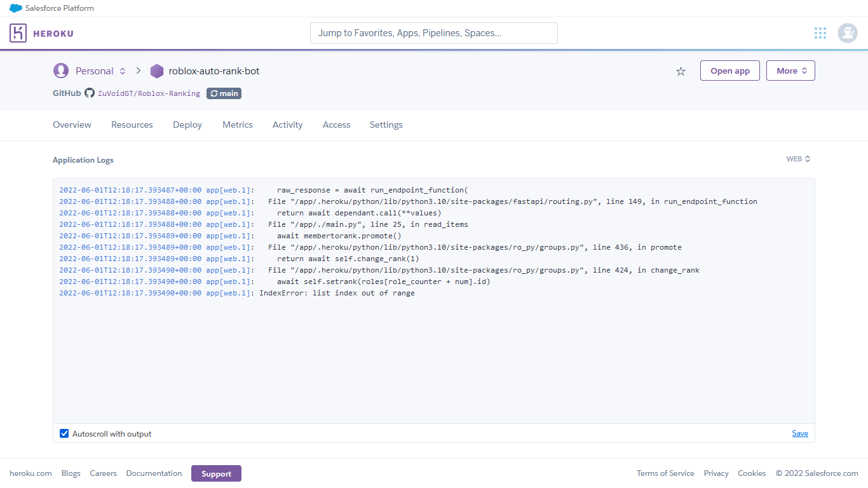Click the GitHub octocat icon
This screenshot has width=868, height=488.
pyautogui.click(x=90, y=93)
